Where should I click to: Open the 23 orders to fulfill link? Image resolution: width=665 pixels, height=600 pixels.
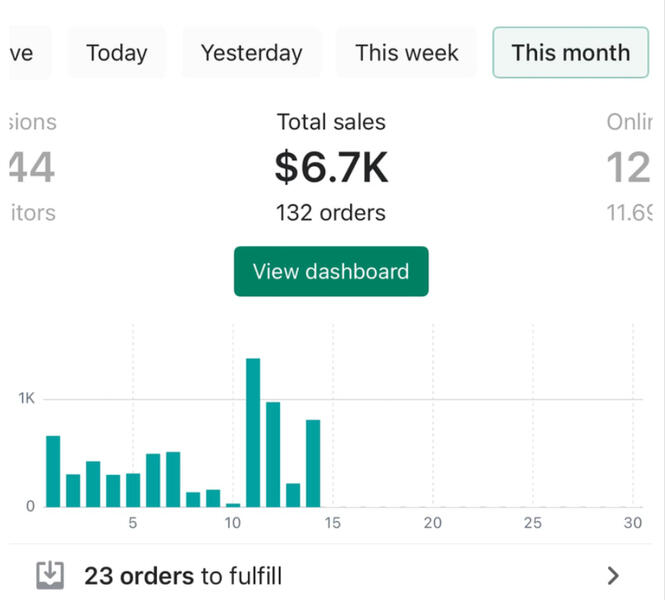pos(183,576)
